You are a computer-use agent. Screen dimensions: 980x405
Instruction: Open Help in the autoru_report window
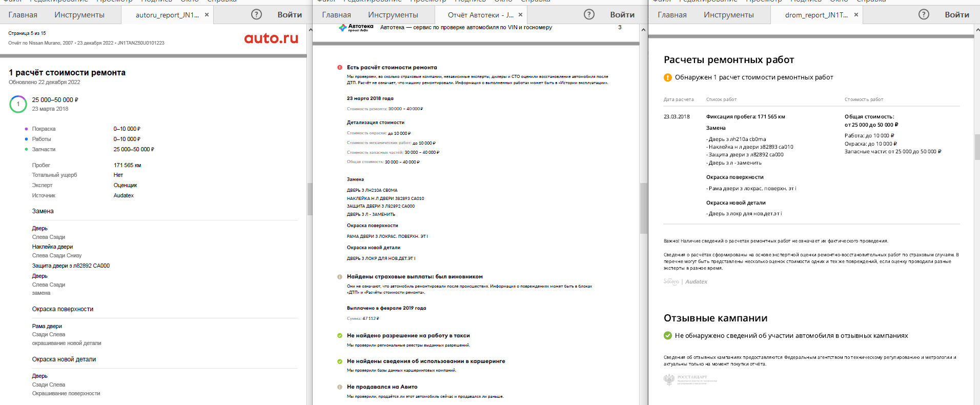tap(256, 14)
